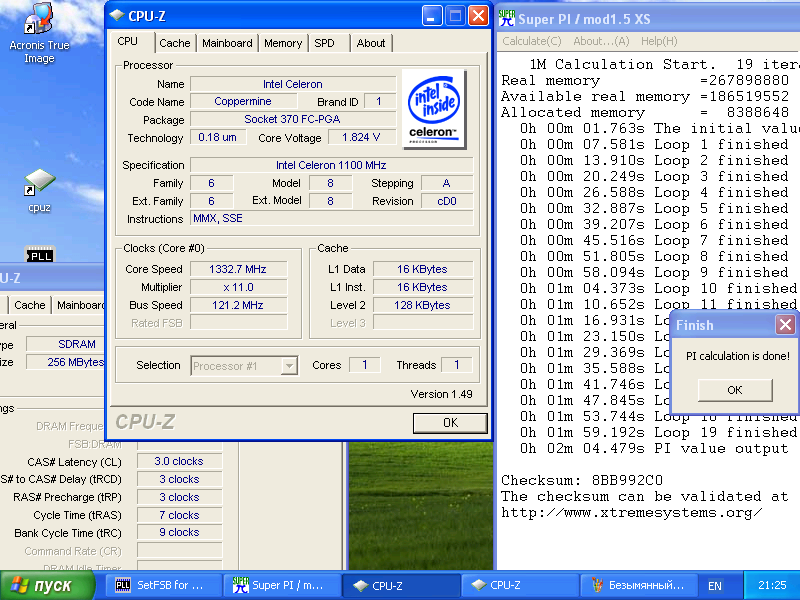The width and height of the screenshot is (800, 600).
Task: Click the Version 1.49 label
Action: (441, 394)
